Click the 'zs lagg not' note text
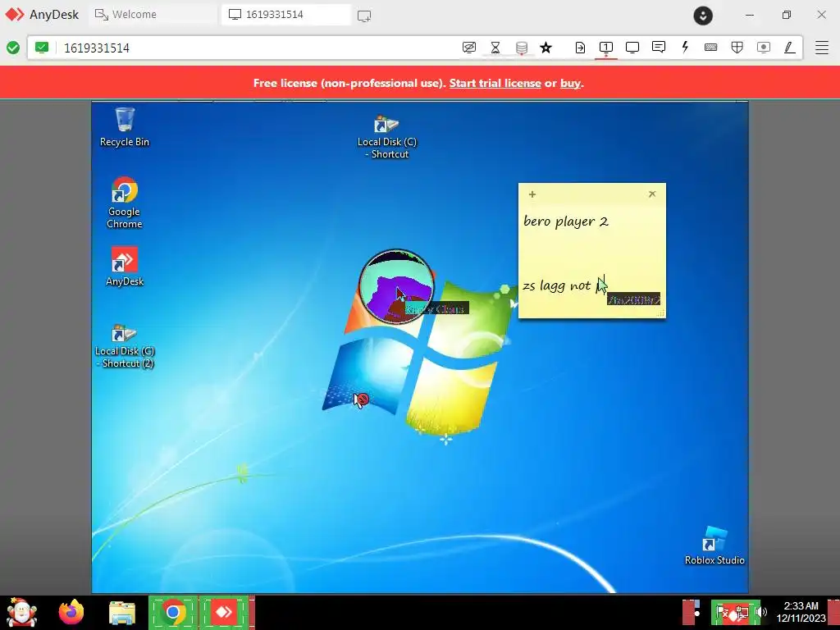840x630 pixels. (557, 285)
